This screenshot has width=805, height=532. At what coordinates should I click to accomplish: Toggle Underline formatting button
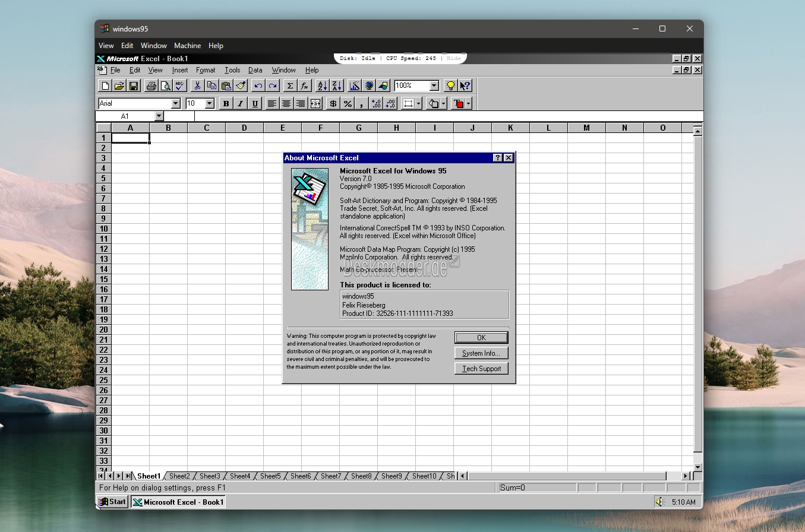click(x=255, y=103)
